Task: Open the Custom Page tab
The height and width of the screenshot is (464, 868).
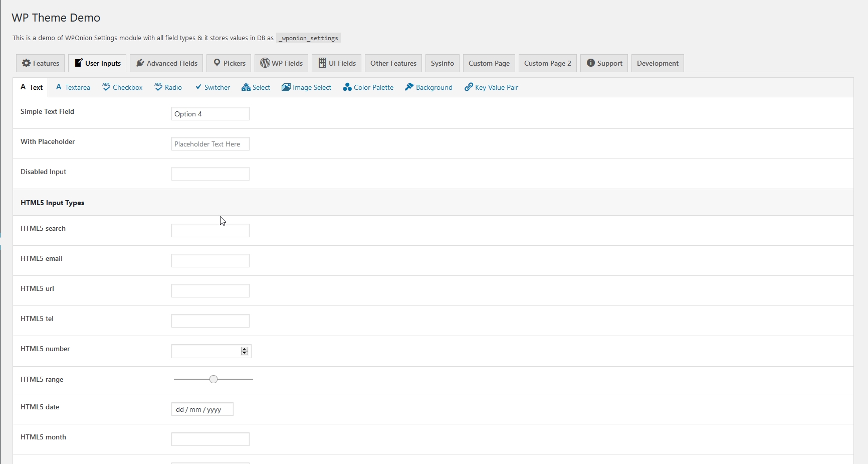Action: 489,63
